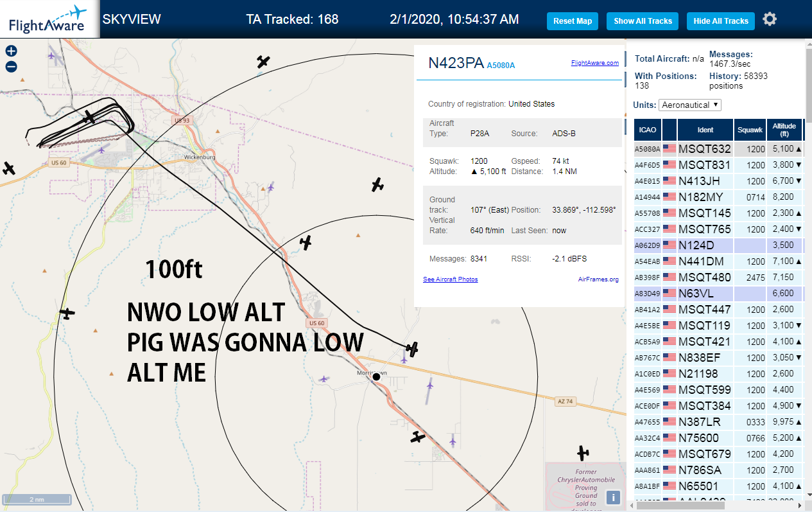
Task: Click the US flag in MSQT831 row
Action: (x=669, y=165)
